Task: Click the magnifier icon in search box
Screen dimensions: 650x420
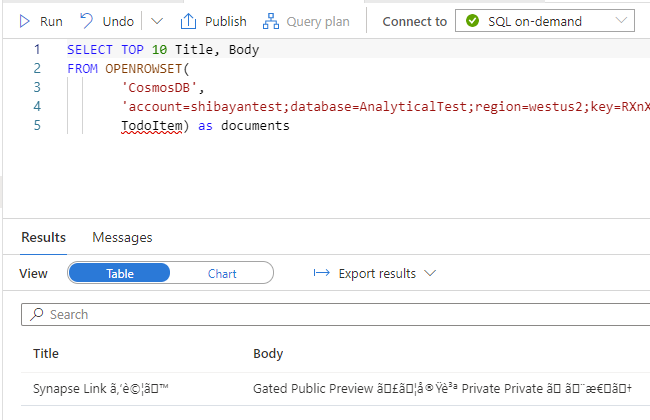Action: pos(36,314)
